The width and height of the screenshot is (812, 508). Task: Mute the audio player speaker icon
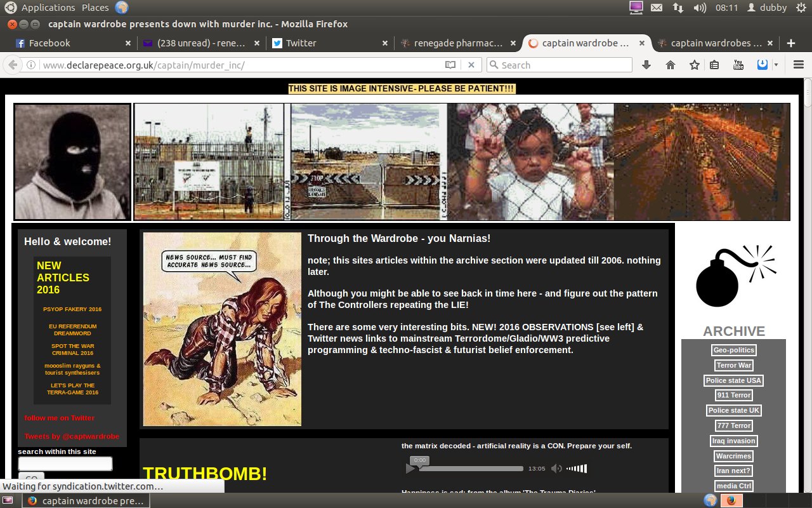(556, 469)
